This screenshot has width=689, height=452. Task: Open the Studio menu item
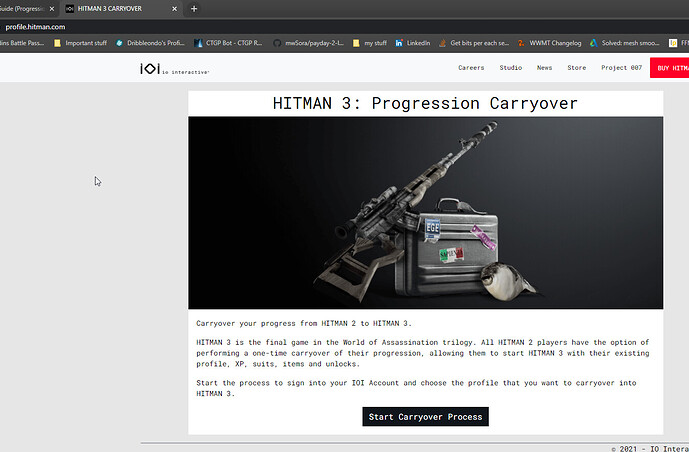(x=511, y=68)
